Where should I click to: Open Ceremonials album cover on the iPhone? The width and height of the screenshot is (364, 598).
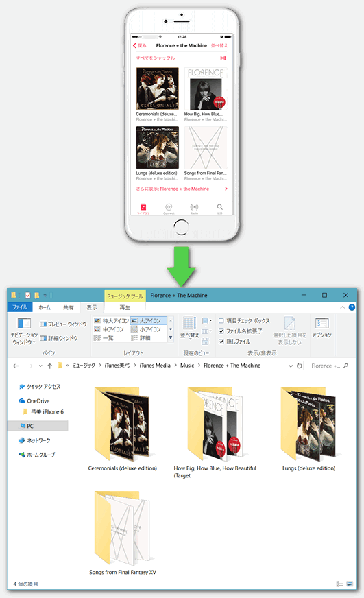pyautogui.click(x=158, y=89)
